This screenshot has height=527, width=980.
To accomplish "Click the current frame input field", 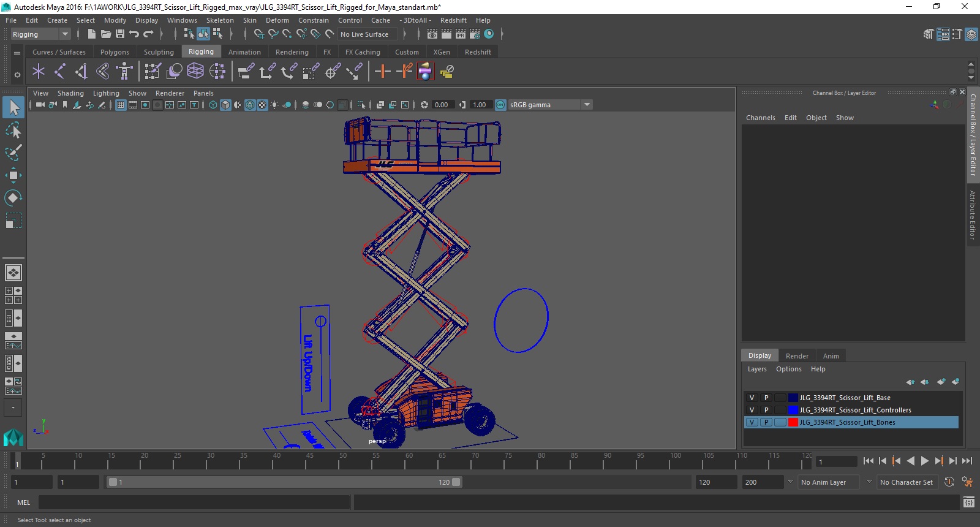I will (x=835, y=462).
